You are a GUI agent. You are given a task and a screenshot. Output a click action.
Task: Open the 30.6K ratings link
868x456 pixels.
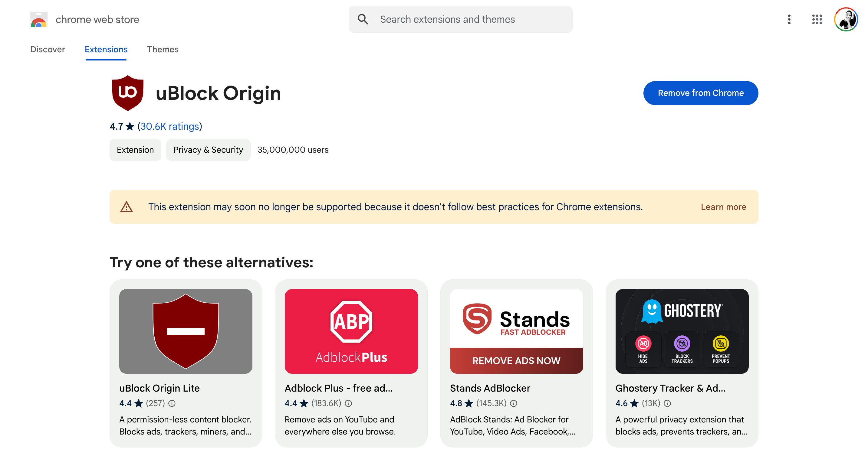(x=169, y=126)
